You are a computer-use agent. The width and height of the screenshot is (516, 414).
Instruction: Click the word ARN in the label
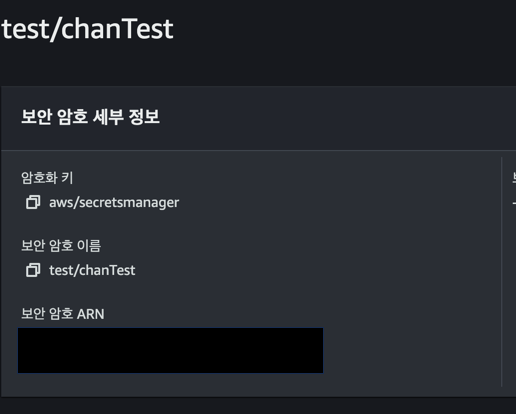91,314
